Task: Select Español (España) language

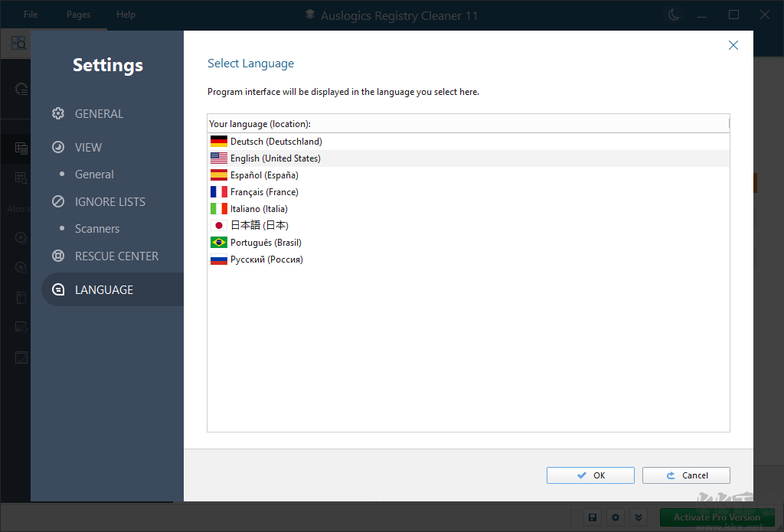Action: (468, 175)
